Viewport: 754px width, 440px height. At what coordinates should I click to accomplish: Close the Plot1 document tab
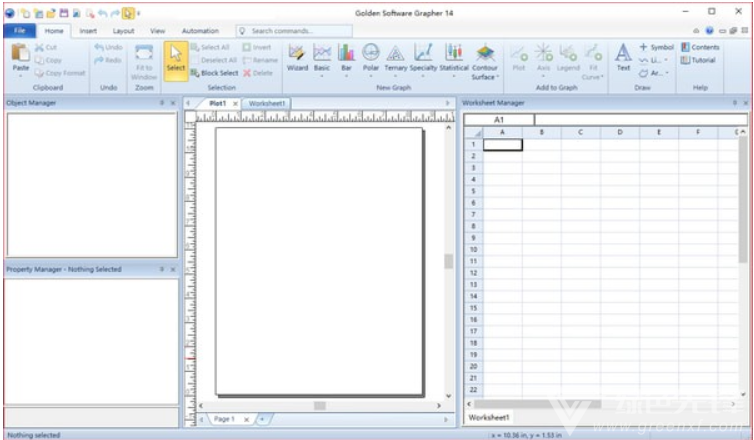(x=235, y=103)
